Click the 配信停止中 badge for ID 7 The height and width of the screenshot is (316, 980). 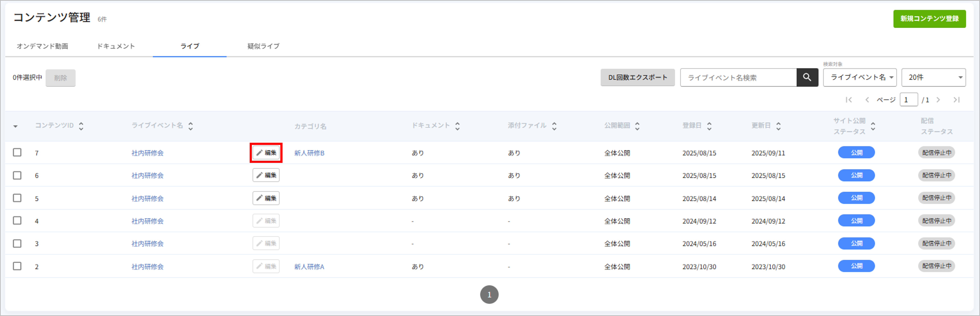point(937,152)
